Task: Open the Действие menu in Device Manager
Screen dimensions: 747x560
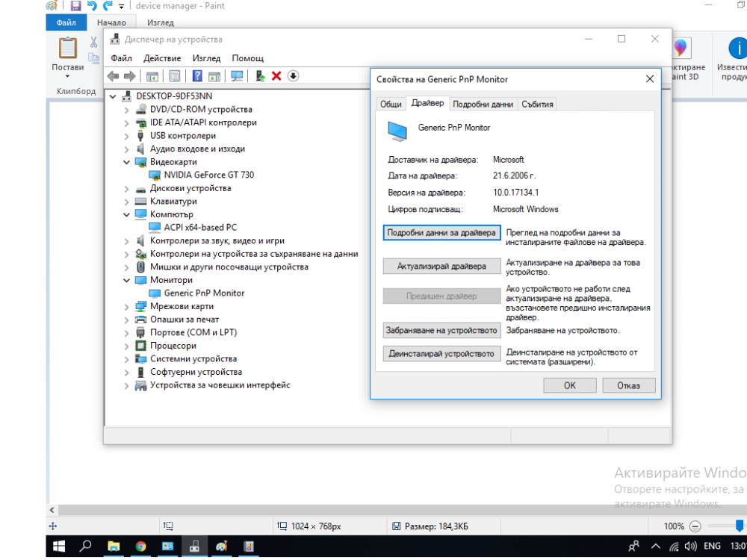Action: 162,58
